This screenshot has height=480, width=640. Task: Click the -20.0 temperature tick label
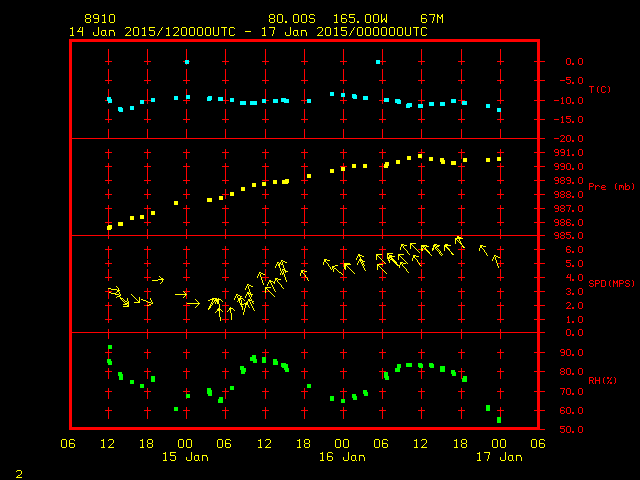[568, 139]
